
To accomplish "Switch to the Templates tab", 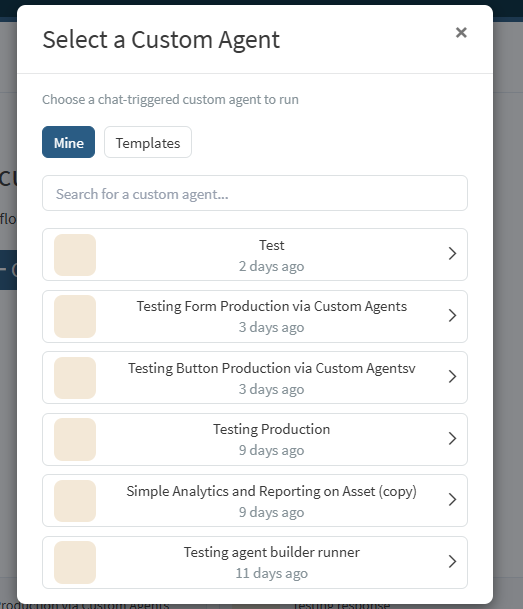I will click(148, 142).
